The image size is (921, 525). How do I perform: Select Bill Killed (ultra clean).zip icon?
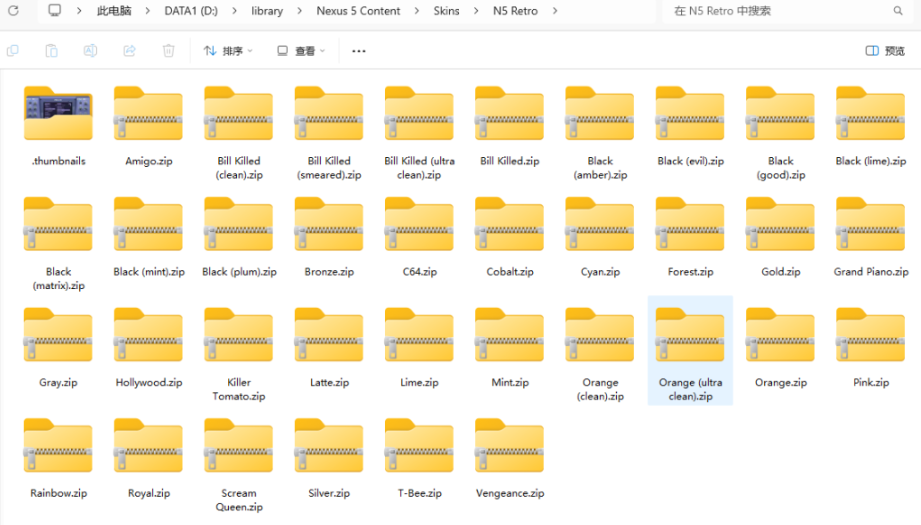[x=419, y=113]
